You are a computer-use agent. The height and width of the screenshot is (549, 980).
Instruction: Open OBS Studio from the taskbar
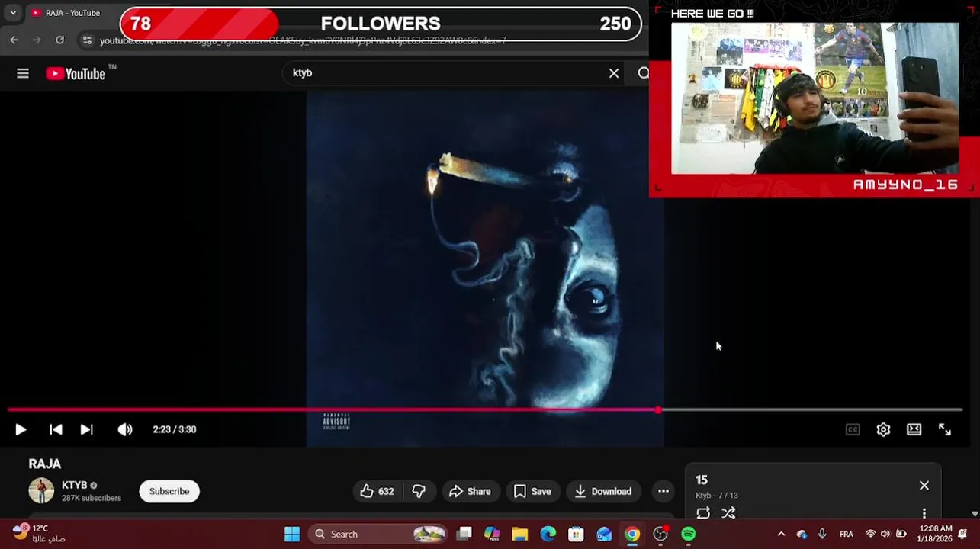(x=660, y=535)
